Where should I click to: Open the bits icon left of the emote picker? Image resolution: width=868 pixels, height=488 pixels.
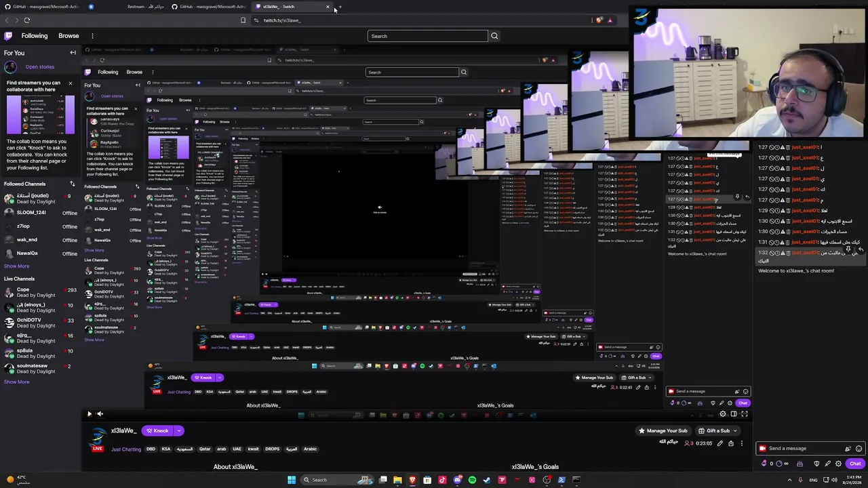(848, 449)
